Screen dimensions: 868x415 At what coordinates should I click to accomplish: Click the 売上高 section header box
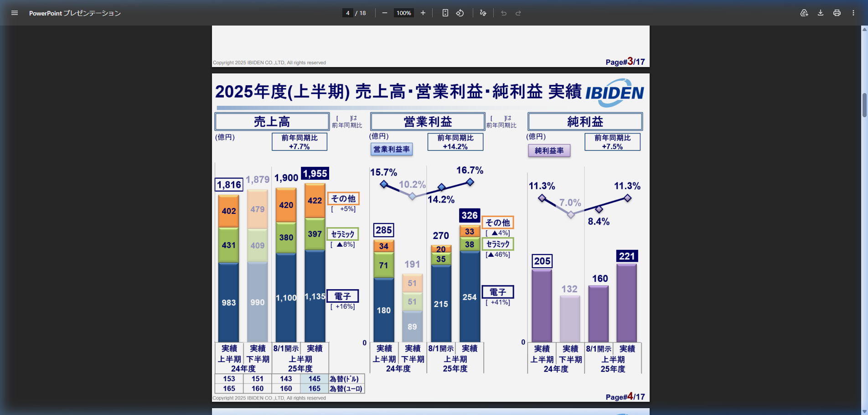pos(272,122)
